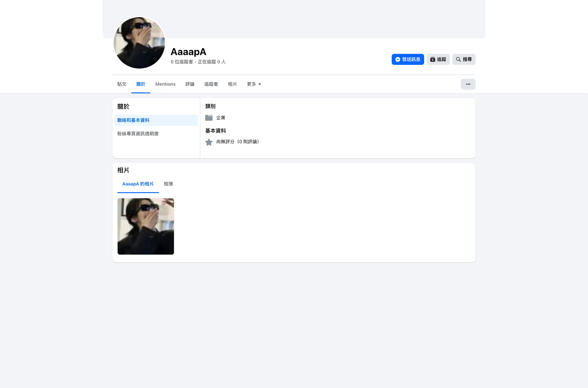Switch to the 相簿 sub-tab
The width and height of the screenshot is (588, 388).
tap(168, 184)
